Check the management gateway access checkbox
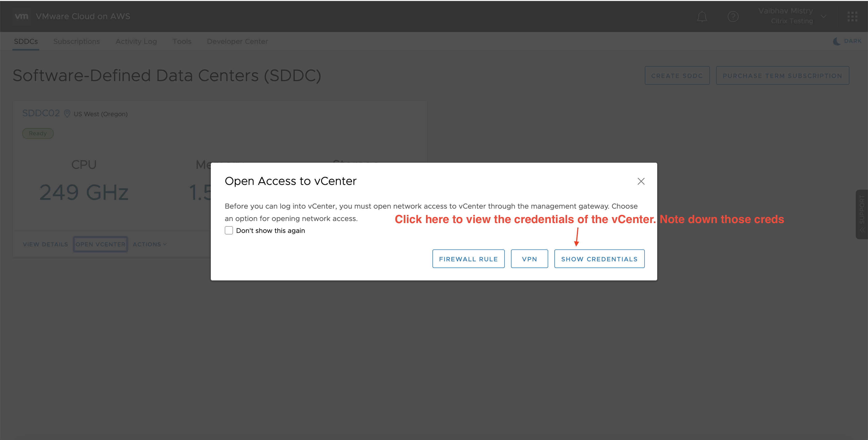Image resolution: width=868 pixels, height=440 pixels. pos(229,230)
